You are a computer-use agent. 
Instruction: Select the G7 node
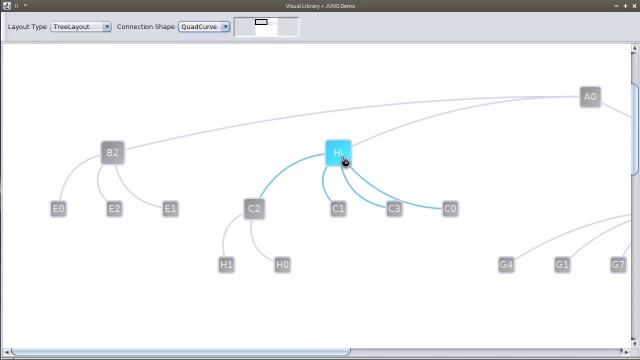(618, 265)
